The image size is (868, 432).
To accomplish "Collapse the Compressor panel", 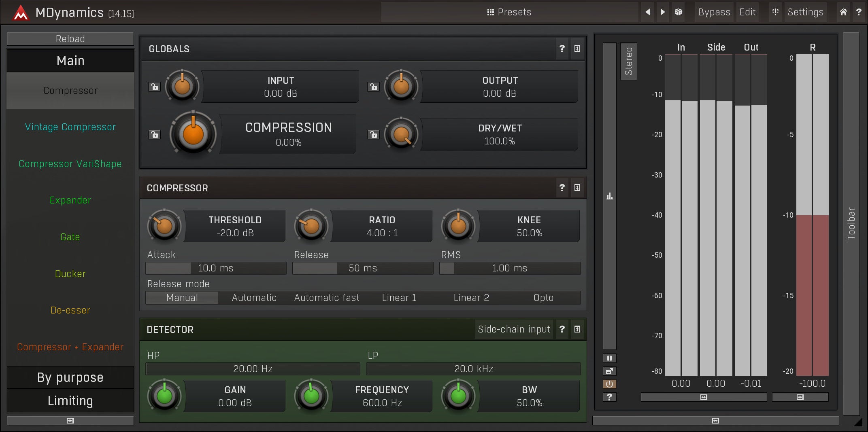I will (x=577, y=188).
